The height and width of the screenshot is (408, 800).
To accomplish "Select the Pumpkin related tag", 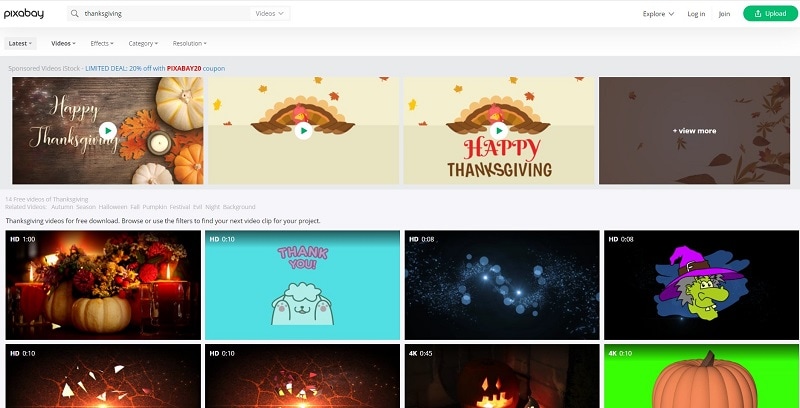I will click(x=155, y=207).
